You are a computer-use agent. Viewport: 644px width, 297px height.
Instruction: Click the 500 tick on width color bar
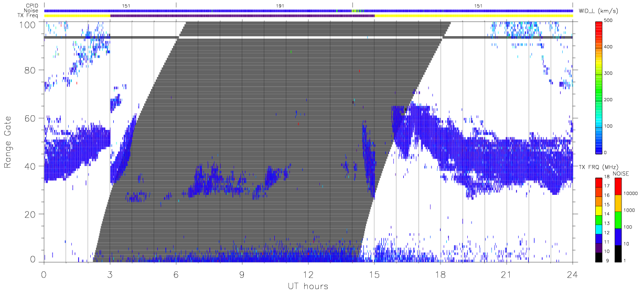(x=608, y=20)
